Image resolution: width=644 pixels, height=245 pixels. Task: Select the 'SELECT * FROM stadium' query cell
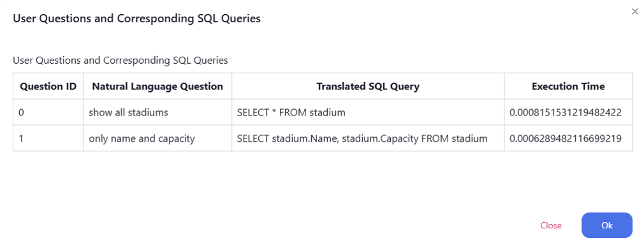[x=368, y=112]
